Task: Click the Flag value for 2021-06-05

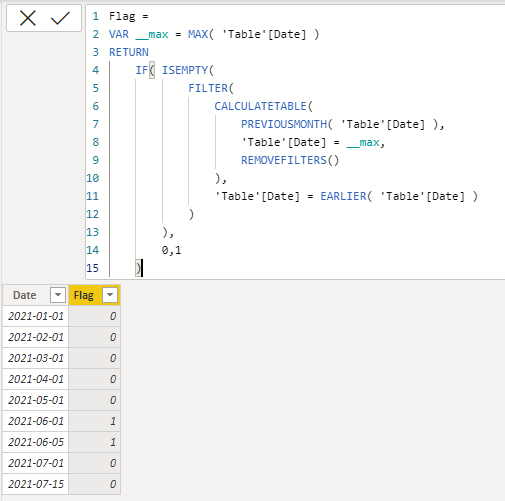Action: (x=94, y=442)
